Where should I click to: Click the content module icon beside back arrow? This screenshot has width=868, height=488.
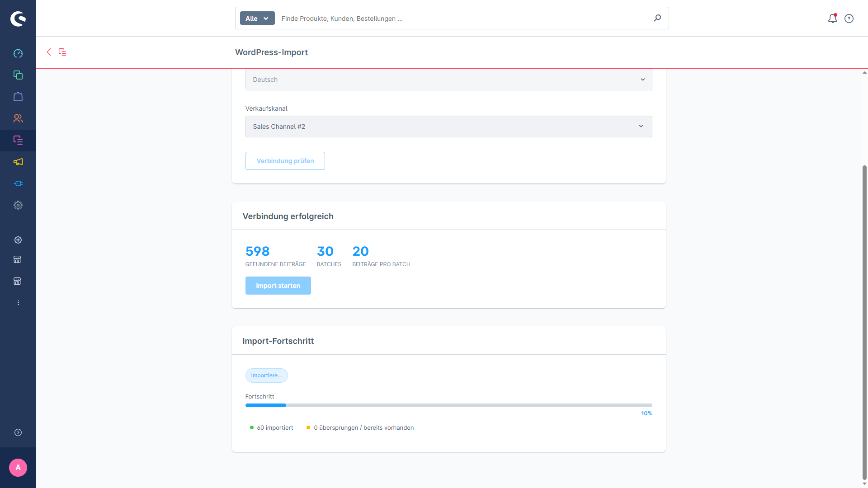click(62, 52)
